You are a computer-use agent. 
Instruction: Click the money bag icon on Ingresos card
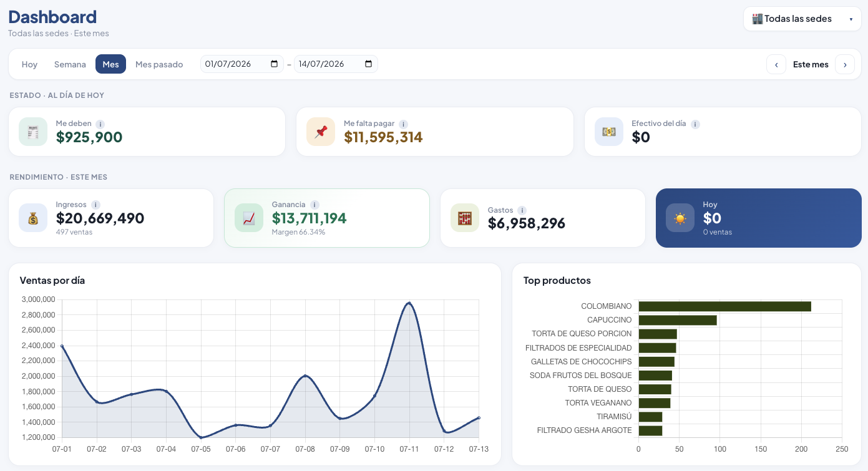(x=33, y=218)
